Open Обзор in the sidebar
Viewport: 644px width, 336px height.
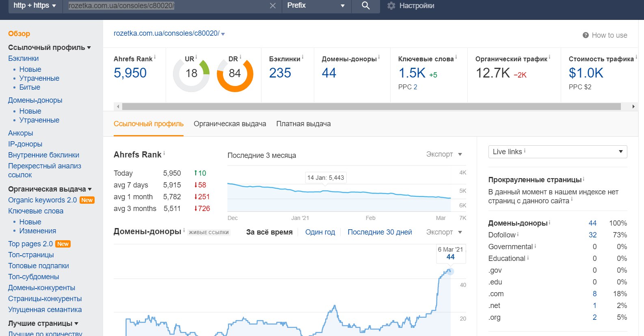(19, 34)
